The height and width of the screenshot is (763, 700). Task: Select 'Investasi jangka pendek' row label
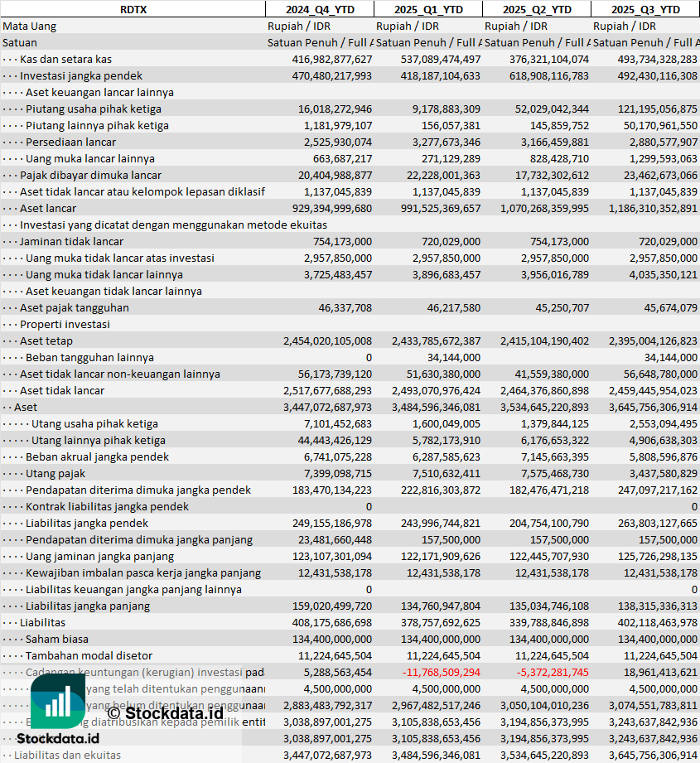81,76
